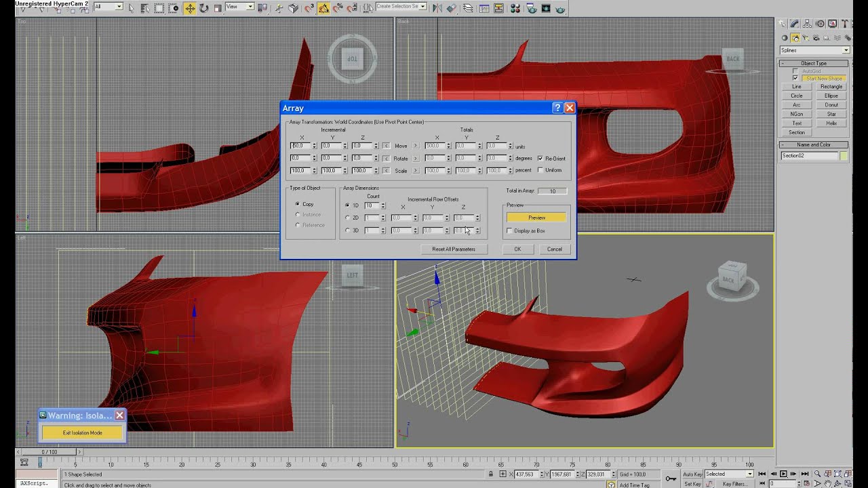Viewport: 868px width, 488px height.
Task: Click Reset All Parameters button
Action: click(x=454, y=249)
